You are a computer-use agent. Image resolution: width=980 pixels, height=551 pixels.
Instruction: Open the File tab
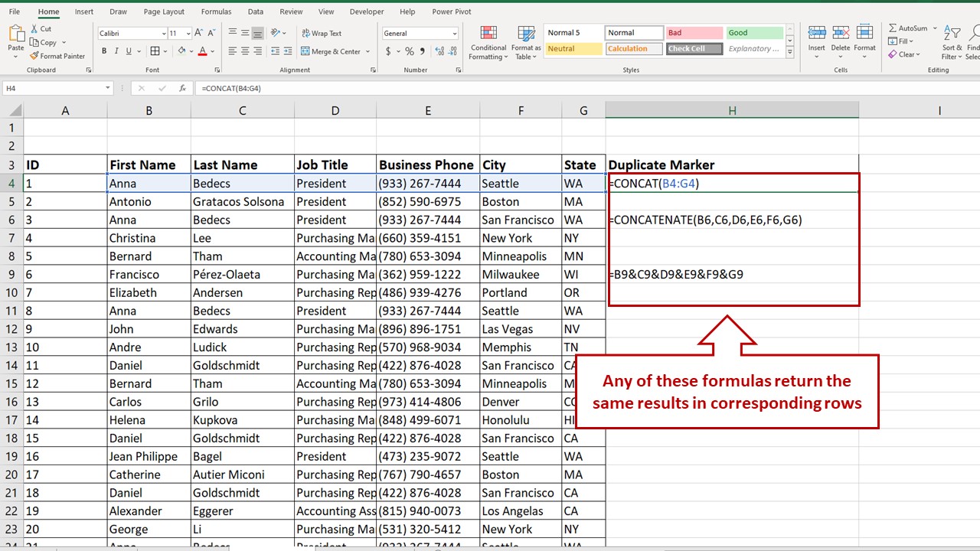point(15,11)
